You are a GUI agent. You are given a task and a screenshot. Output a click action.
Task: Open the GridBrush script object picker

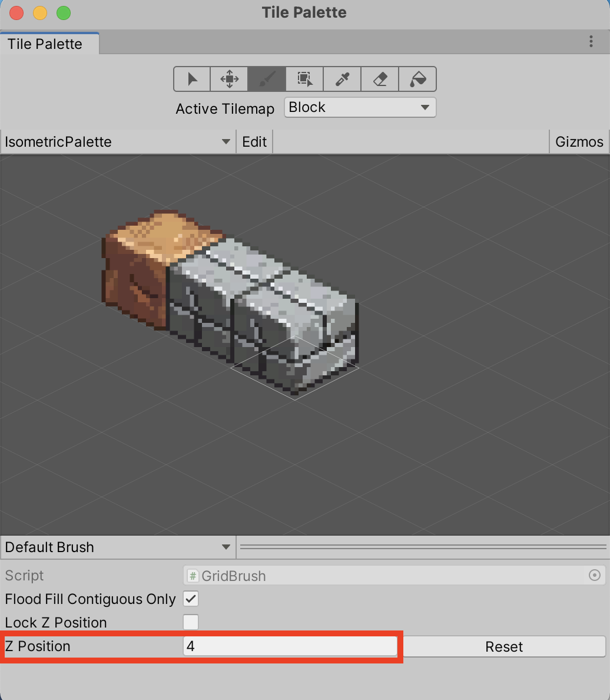point(594,575)
